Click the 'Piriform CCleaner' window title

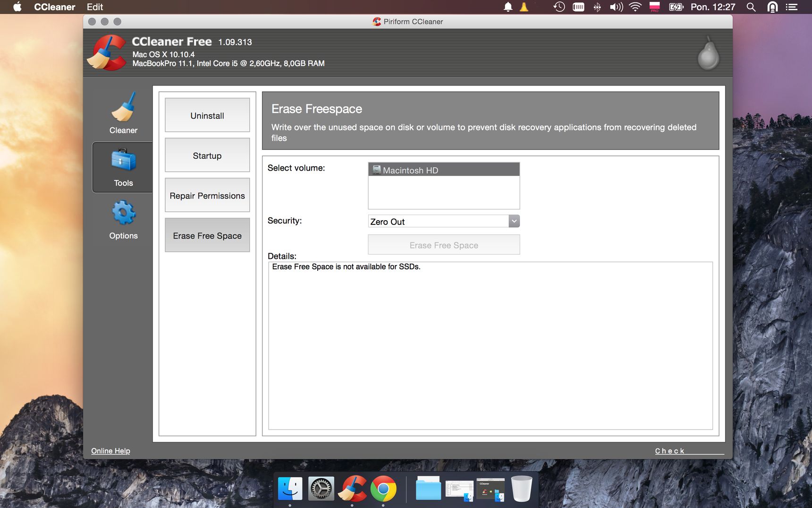pos(413,21)
